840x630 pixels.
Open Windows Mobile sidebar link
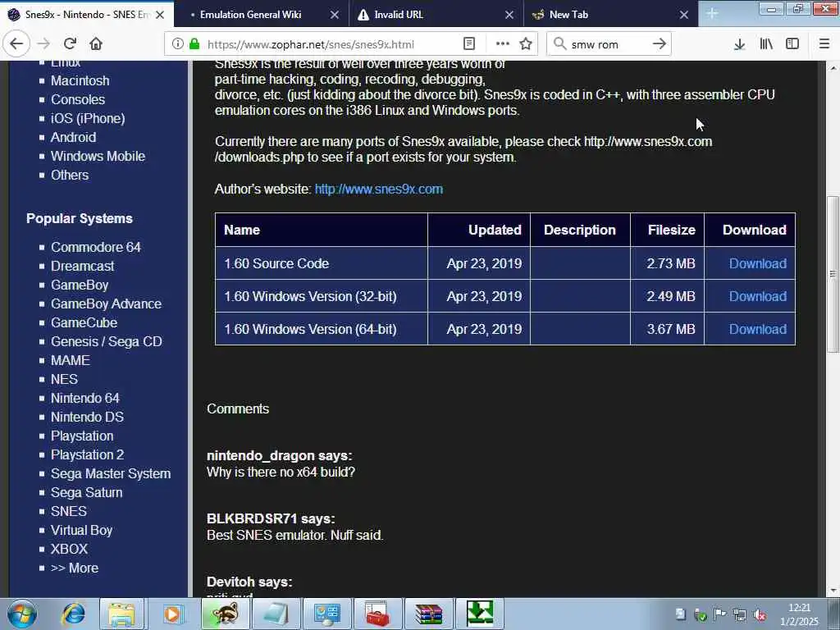(x=98, y=156)
